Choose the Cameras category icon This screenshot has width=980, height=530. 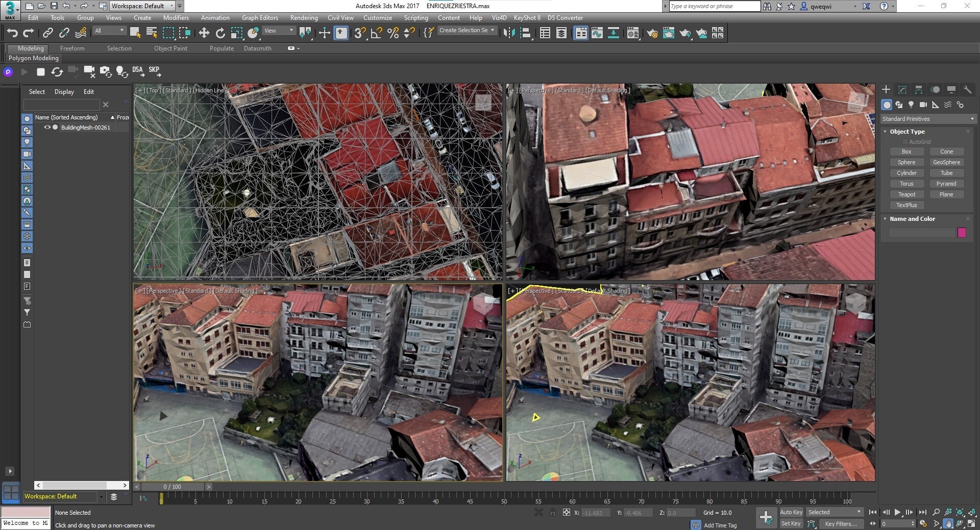pos(923,105)
